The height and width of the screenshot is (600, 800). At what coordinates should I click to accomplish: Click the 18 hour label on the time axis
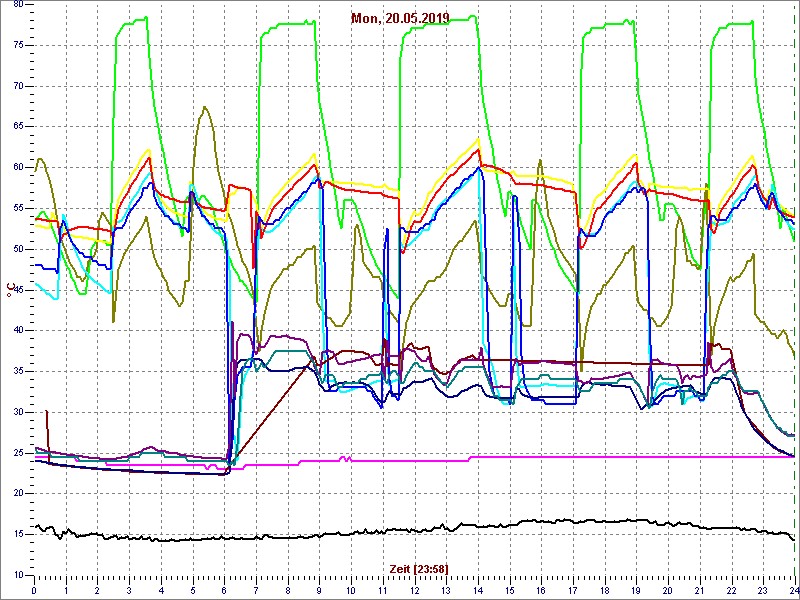click(x=605, y=591)
